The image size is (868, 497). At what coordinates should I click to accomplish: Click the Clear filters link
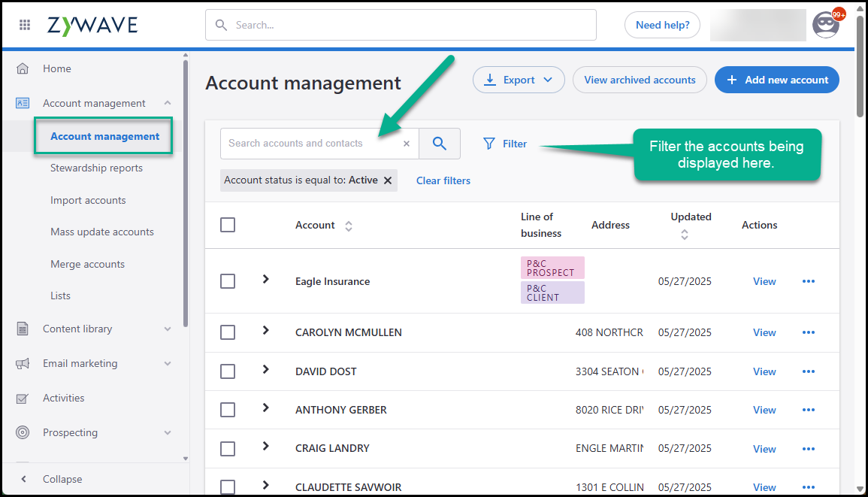(x=443, y=180)
